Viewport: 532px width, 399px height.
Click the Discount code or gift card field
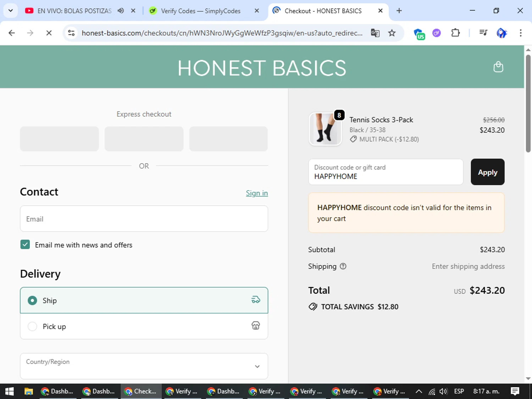point(386,172)
